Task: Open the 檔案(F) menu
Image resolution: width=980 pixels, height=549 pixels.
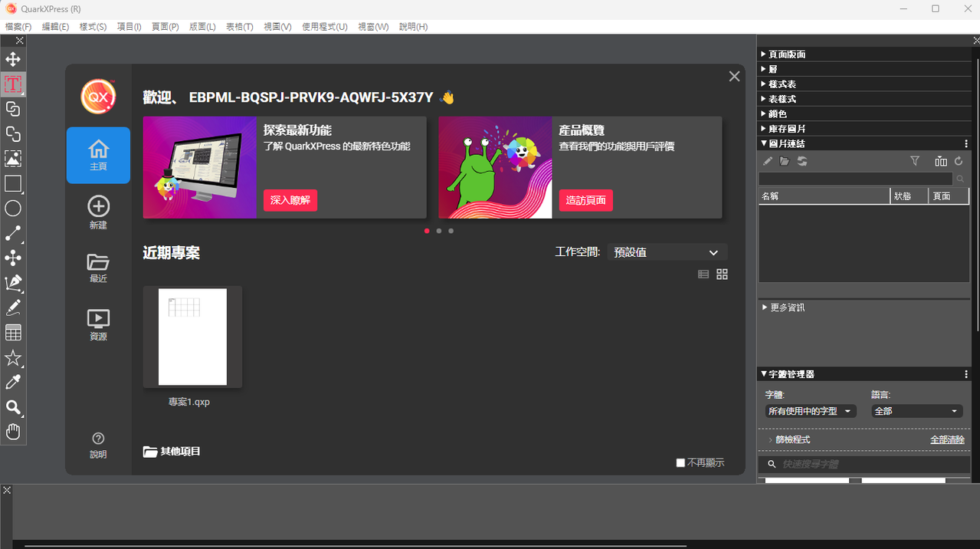Action: (x=18, y=27)
